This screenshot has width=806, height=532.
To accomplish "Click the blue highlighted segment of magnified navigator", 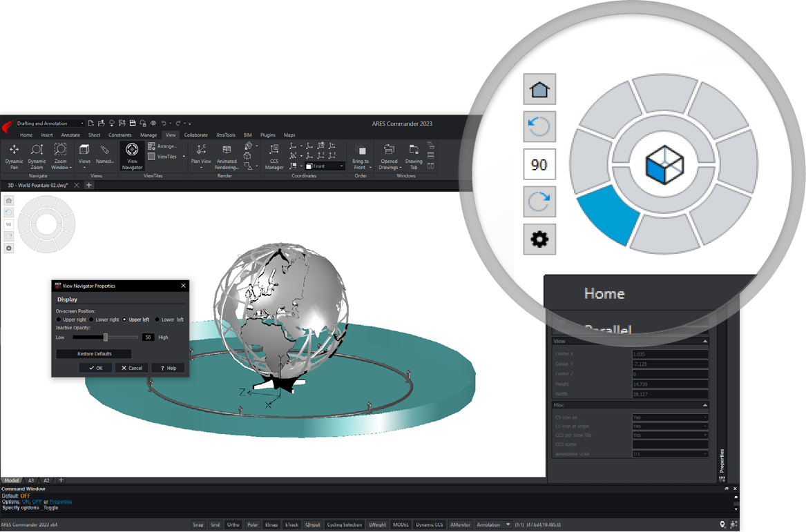I will pyautogui.click(x=609, y=216).
